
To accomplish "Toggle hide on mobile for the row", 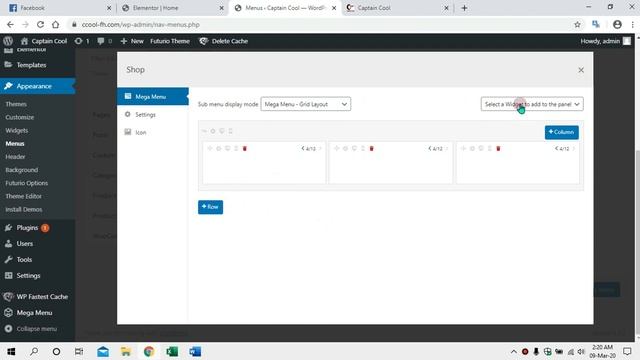I will click(x=230, y=131).
